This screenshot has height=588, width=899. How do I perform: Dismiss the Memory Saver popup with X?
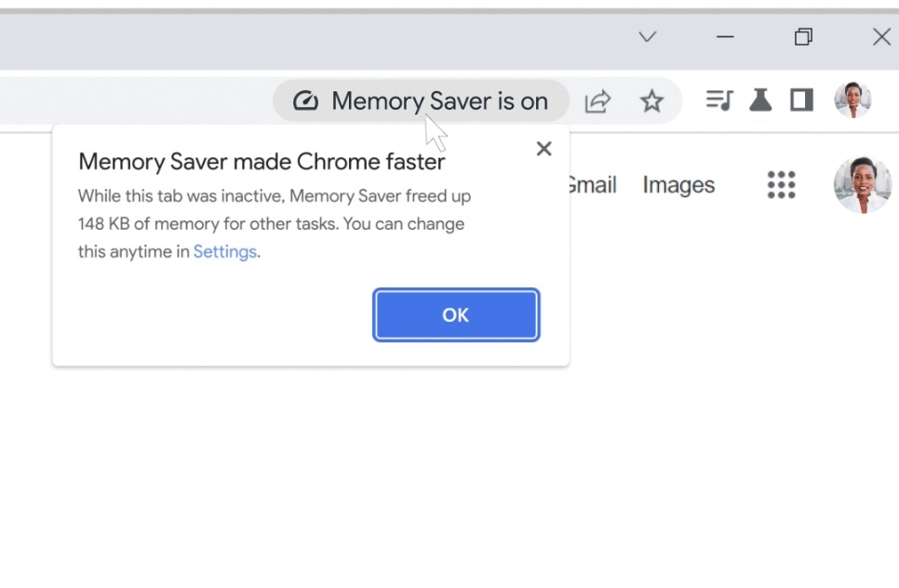point(544,149)
